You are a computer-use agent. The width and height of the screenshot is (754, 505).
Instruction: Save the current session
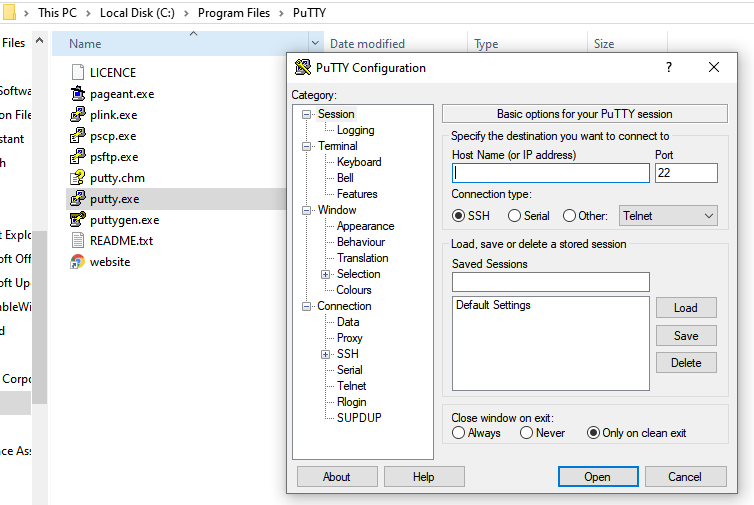click(x=686, y=336)
